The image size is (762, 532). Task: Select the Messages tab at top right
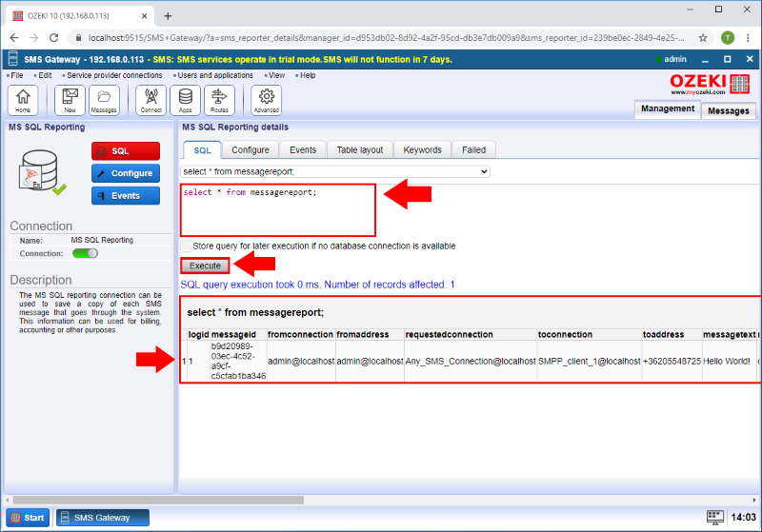pyautogui.click(x=729, y=110)
